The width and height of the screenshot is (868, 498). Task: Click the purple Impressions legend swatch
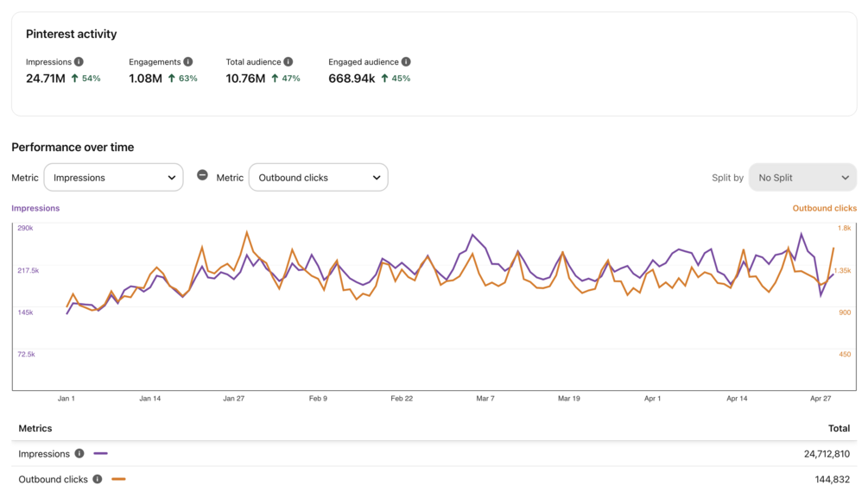pos(101,454)
